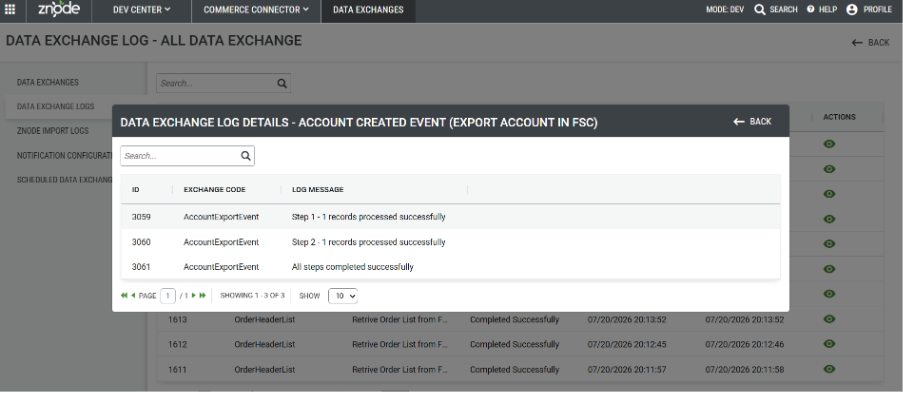Viewport: 903px width, 393px height.
Task: Click OrderHeaderList in row 1611
Action: tap(264, 369)
